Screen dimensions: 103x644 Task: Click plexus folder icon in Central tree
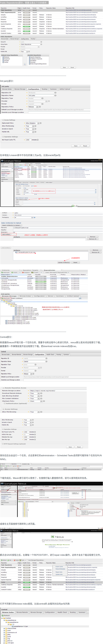(x=6, y=641)
